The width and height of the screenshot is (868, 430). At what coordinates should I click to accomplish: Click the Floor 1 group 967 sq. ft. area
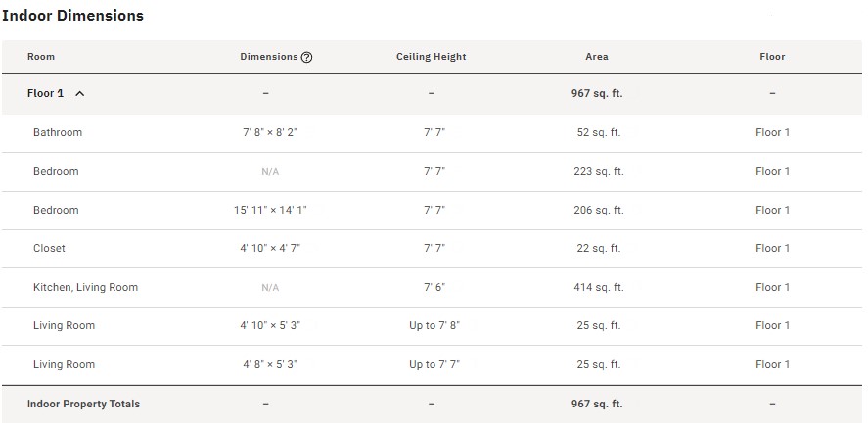pyautogui.click(x=597, y=94)
